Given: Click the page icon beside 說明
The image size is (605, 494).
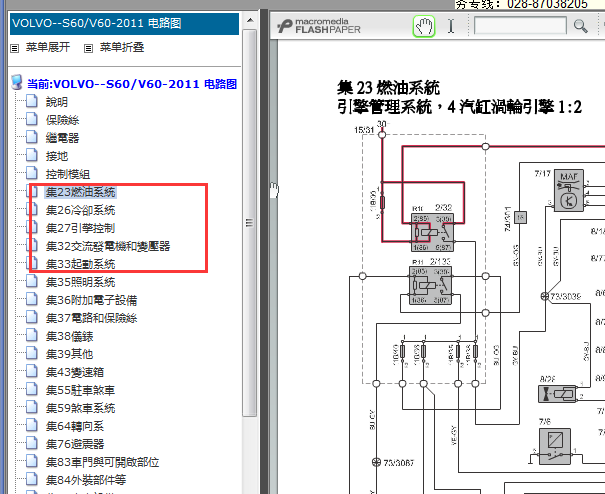Looking at the screenshot, I should (x=32, y=101).
